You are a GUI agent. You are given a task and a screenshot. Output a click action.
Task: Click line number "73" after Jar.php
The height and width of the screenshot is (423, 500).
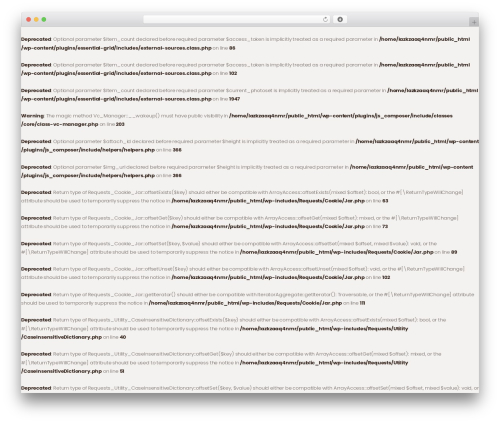pos(385,227)
